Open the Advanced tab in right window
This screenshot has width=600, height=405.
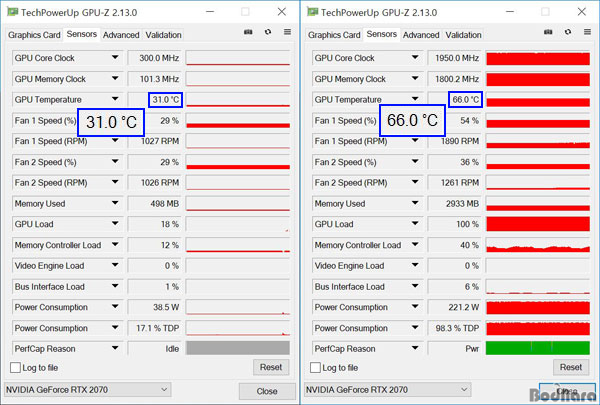[x=421, y=35]
